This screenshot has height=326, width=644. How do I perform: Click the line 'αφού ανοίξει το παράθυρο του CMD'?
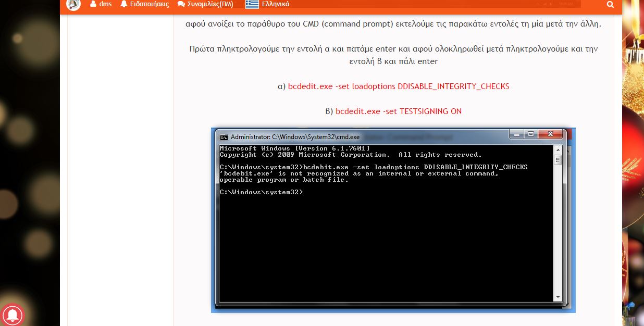(393, 24)
